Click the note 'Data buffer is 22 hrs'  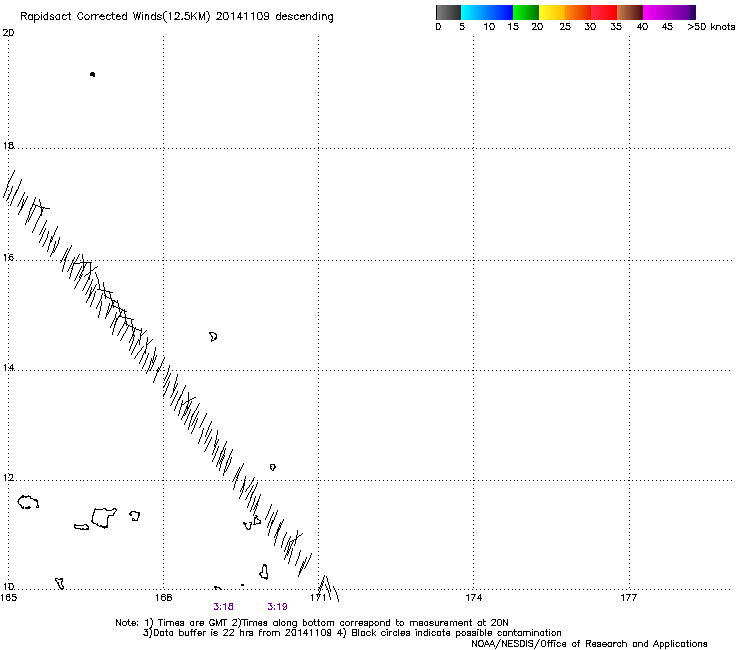(203, 633)
